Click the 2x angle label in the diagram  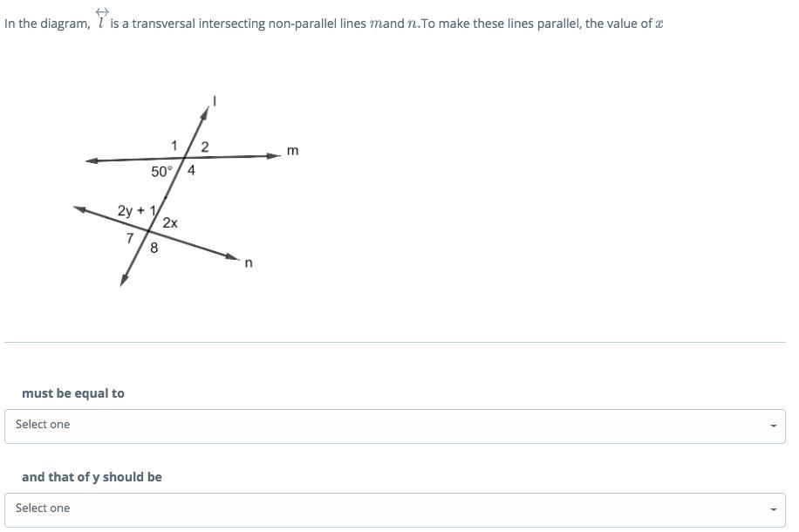click(170, 222)
